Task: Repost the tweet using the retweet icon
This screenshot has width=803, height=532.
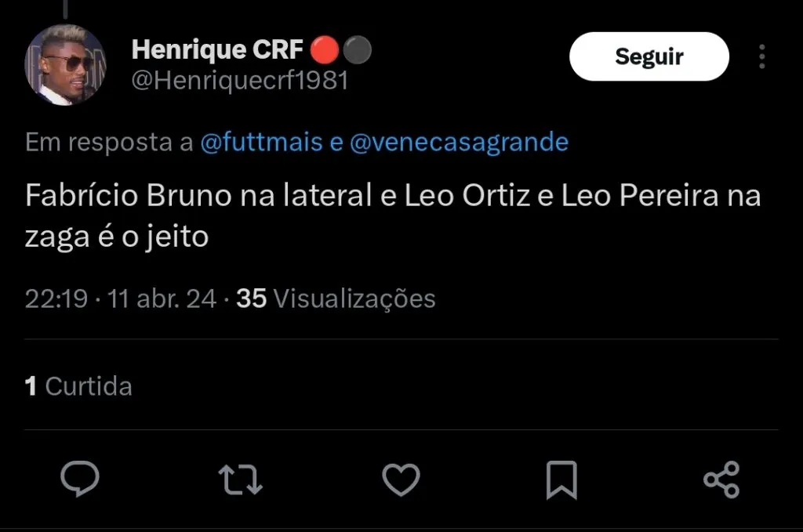Action: click(241, 480)
